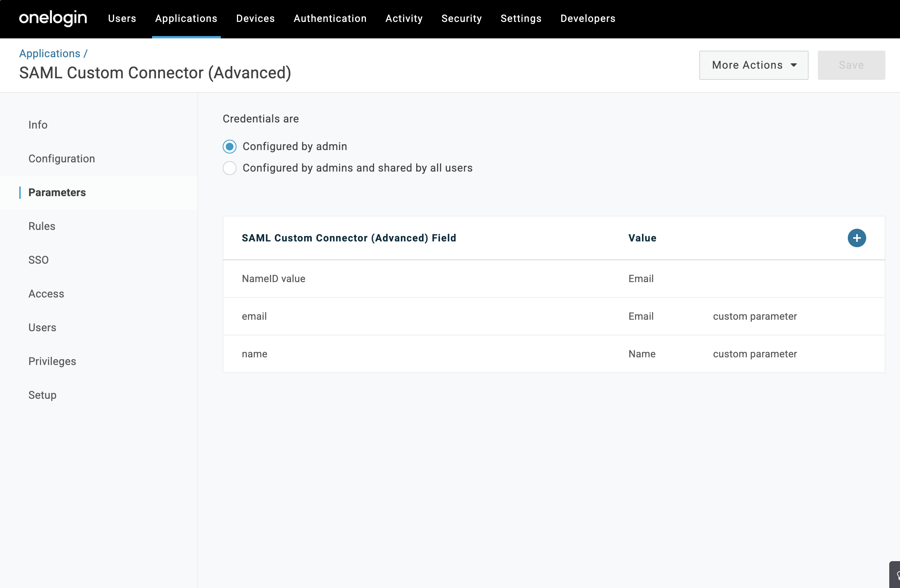900x588 pixels.
Task: Switch to Info sidebar tab
Action: (x=38, y=125)
